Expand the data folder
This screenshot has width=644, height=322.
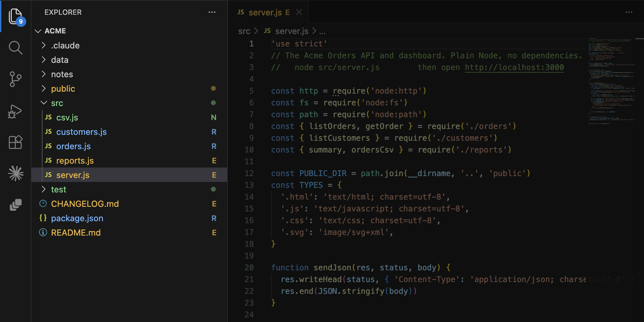click(44, 60)
